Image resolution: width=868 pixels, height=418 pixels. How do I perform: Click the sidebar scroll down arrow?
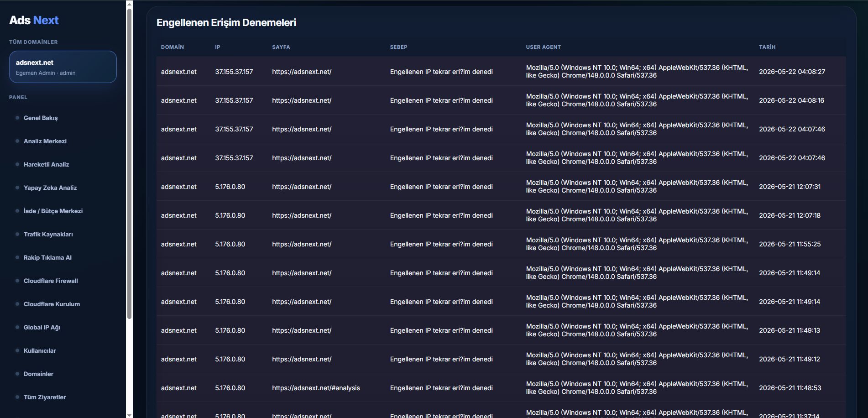pyautogui.click(x=129, y=415)
